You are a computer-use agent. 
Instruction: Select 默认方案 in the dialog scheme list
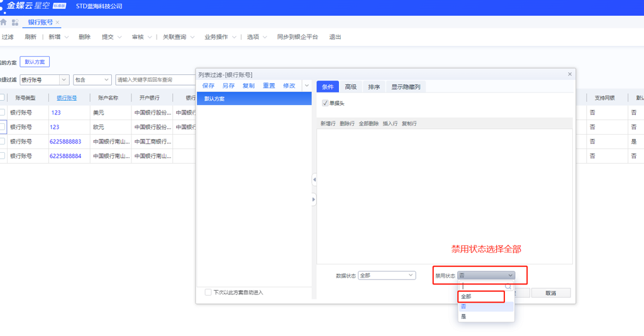tap(254, 99)
